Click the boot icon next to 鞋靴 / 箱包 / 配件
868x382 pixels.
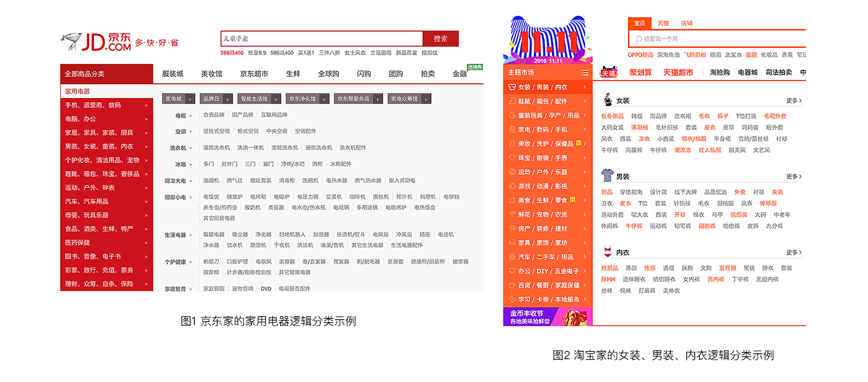pyautogui.click(x=511, y=101)
